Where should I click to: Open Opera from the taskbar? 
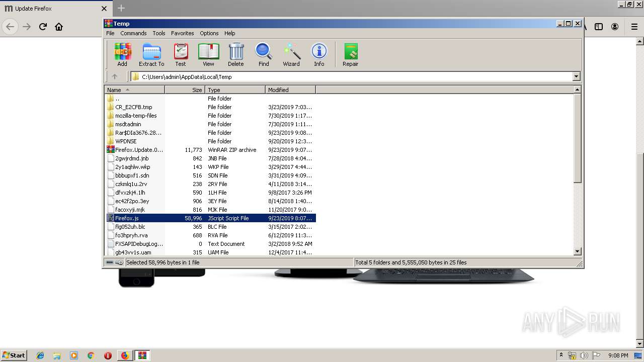pyautogui.click(x=108, y=355)
